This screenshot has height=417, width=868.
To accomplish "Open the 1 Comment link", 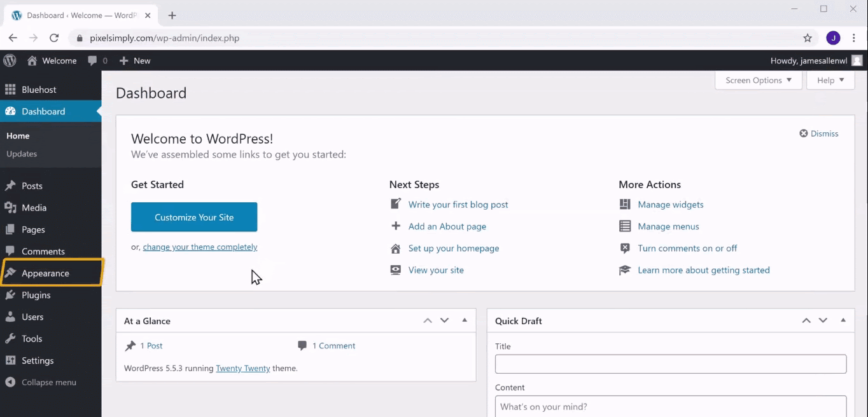I will tap(334, 346).
